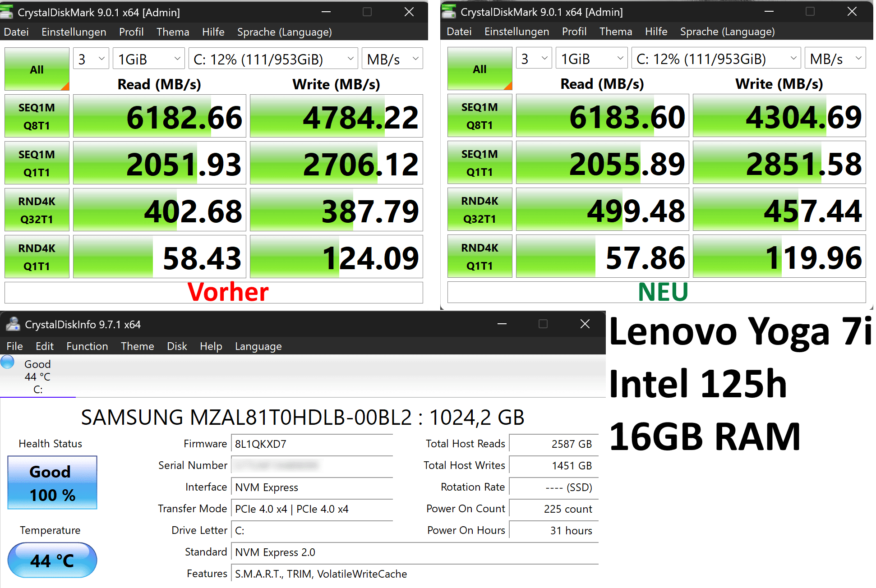The image size is (876, 588).
Task: Click CrystalDiskInfo app icon in title bar
Action: tap(13, 324)
